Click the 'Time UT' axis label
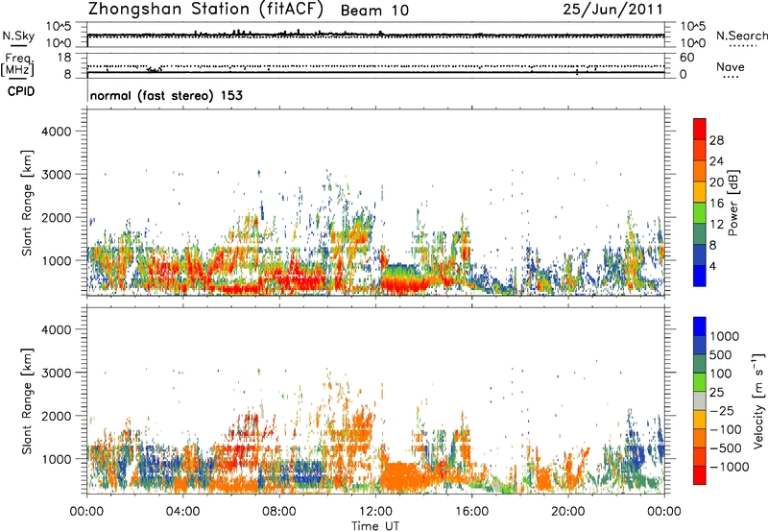768x532 pixels. click(x=375, y=526)
